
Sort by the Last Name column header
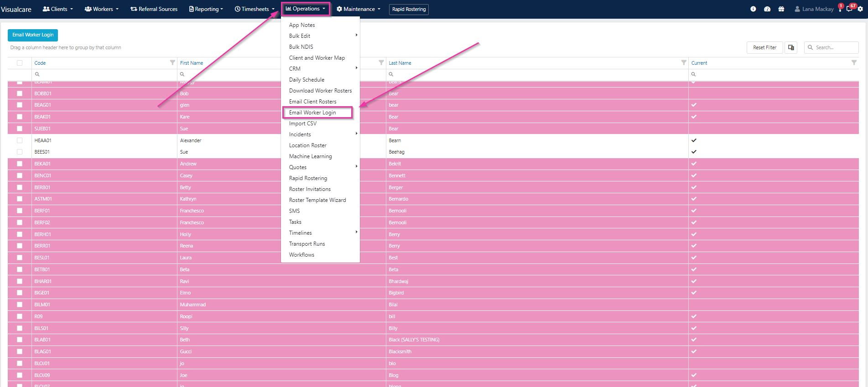point(400,63)
